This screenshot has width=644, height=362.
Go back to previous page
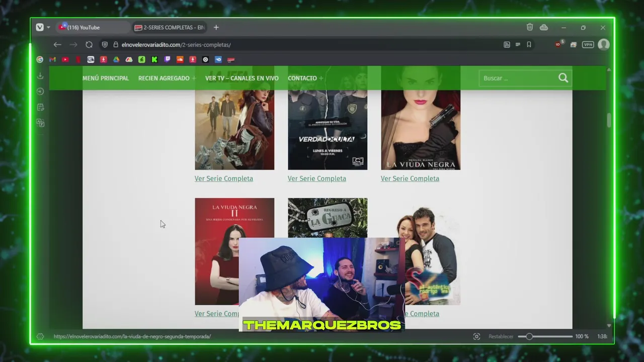[57, 45]
